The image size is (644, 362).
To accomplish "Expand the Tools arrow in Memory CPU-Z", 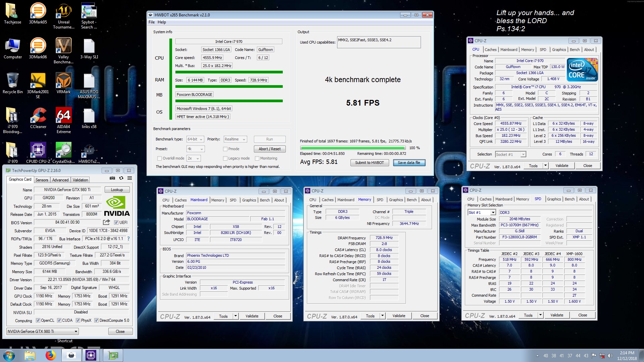I will pos(382,316).
